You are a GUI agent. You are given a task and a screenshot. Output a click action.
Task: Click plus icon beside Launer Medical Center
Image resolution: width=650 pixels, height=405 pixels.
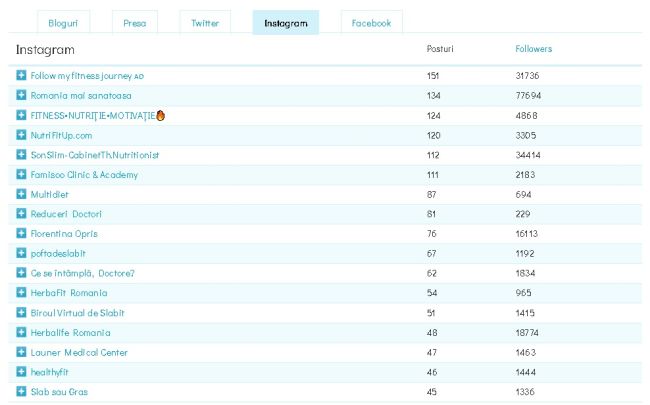(22, 352)
